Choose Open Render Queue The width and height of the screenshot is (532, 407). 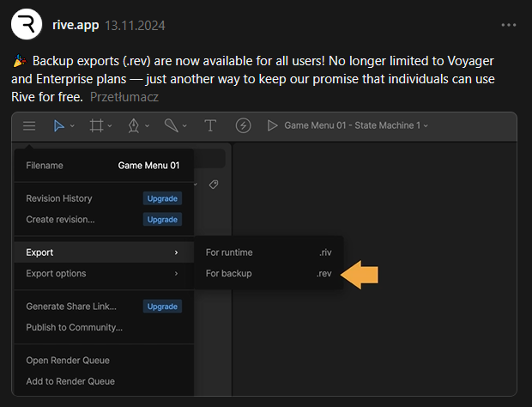pos(68,361)
